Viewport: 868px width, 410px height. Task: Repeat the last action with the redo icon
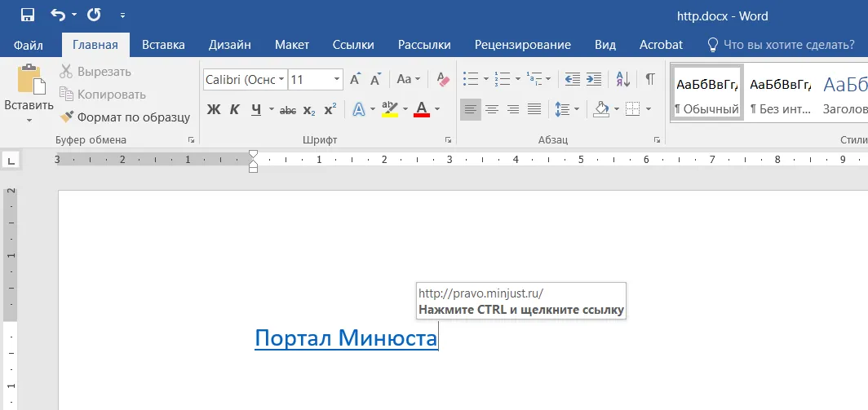click(x=93, y=15)
